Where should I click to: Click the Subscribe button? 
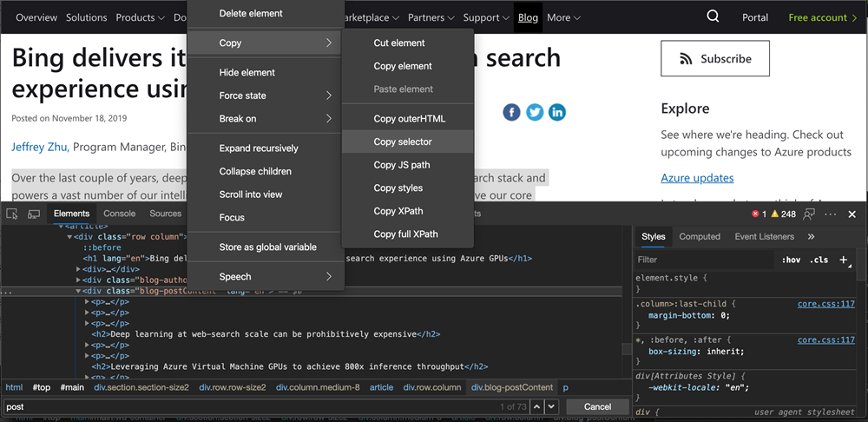(x=715, y=58)
